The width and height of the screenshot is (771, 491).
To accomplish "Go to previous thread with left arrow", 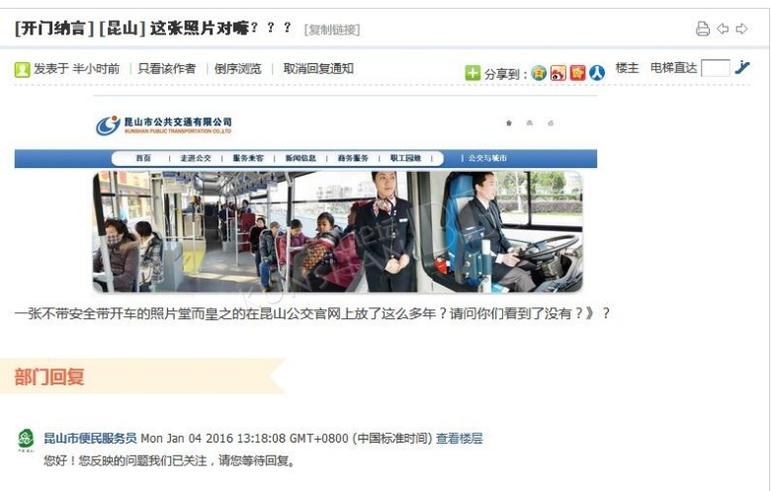I will pos(723,29).
